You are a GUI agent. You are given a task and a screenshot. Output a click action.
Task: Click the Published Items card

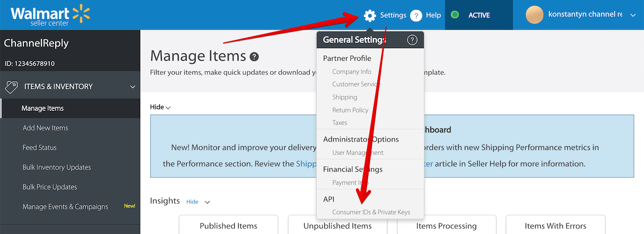pos(229,226)
